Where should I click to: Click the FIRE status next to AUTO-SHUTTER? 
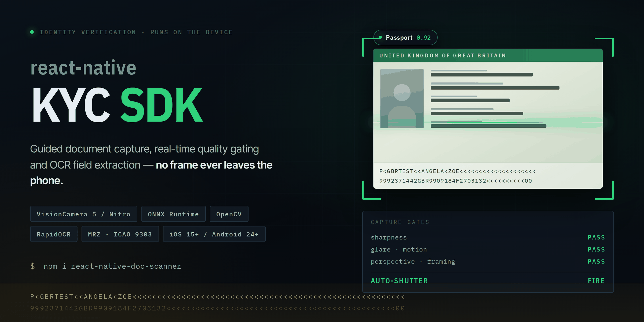coord(596,281)
